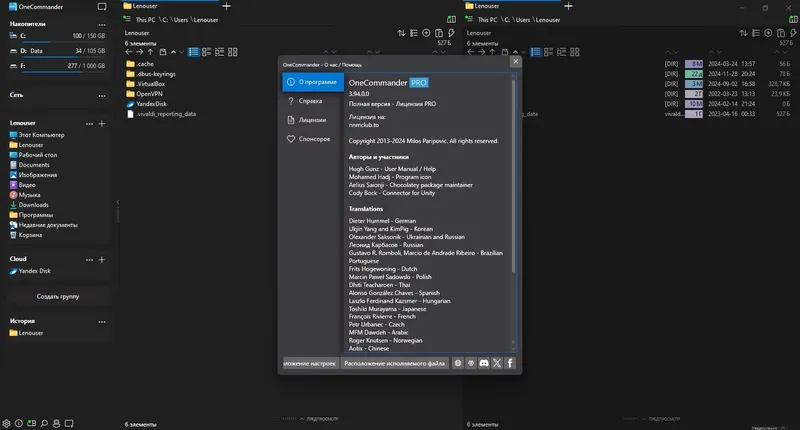The width and height of the screenshot is (800, 430).
Task: Select drive C: in sidebar
Action: [57, 36]
